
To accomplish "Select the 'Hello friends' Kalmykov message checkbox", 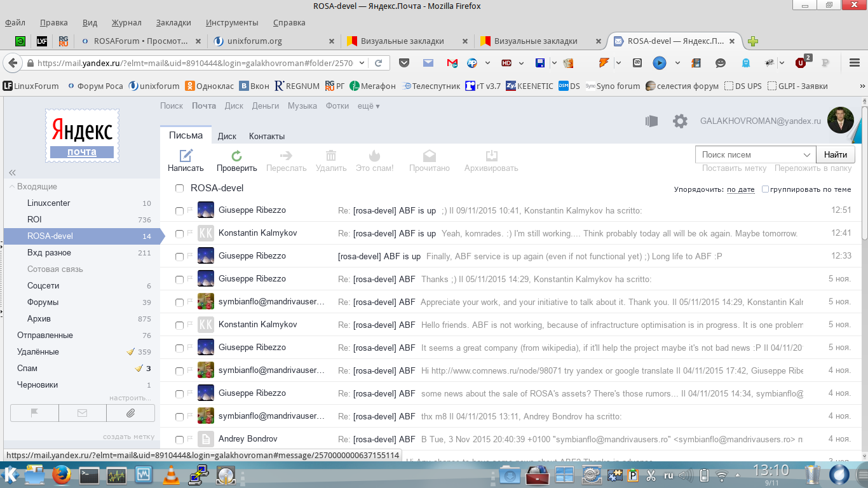I will pyautogui.click(x=179, y=325).
